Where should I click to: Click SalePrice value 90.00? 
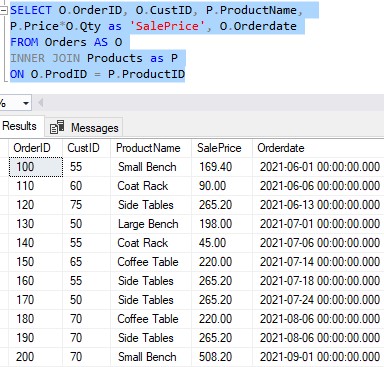click(222, 186)
